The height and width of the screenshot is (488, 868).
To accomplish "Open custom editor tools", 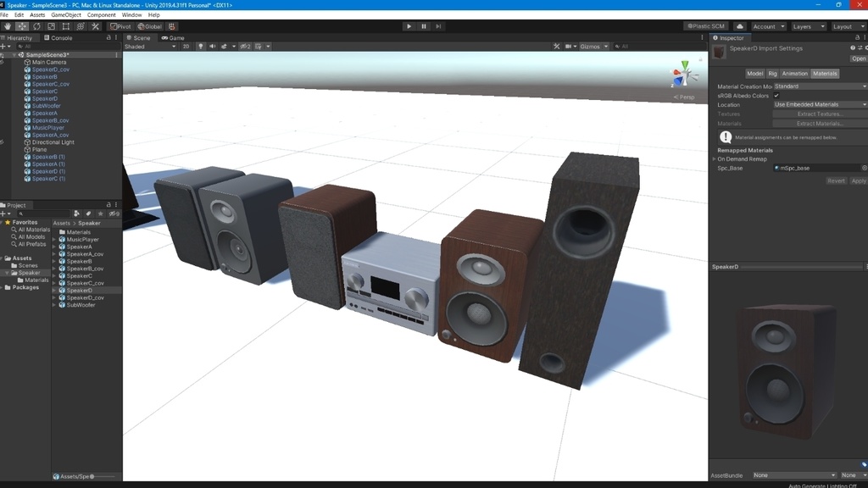I will tap(95, 26).
